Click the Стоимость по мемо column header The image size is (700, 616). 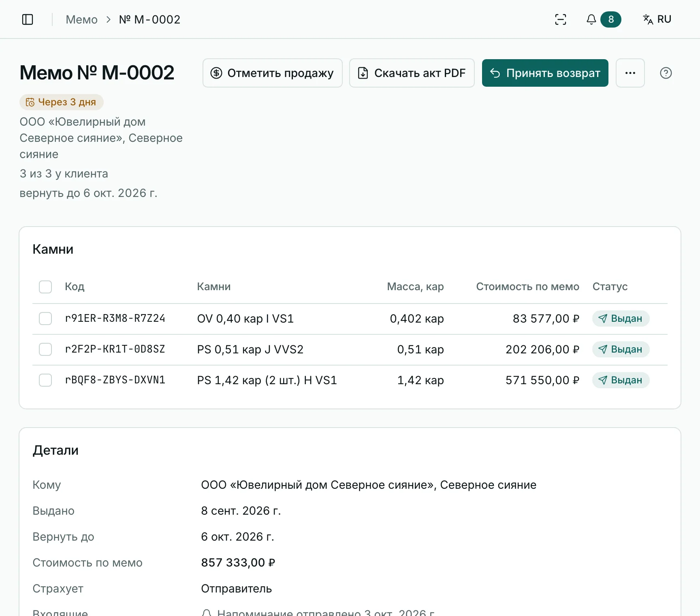click(x=528, y=287)
